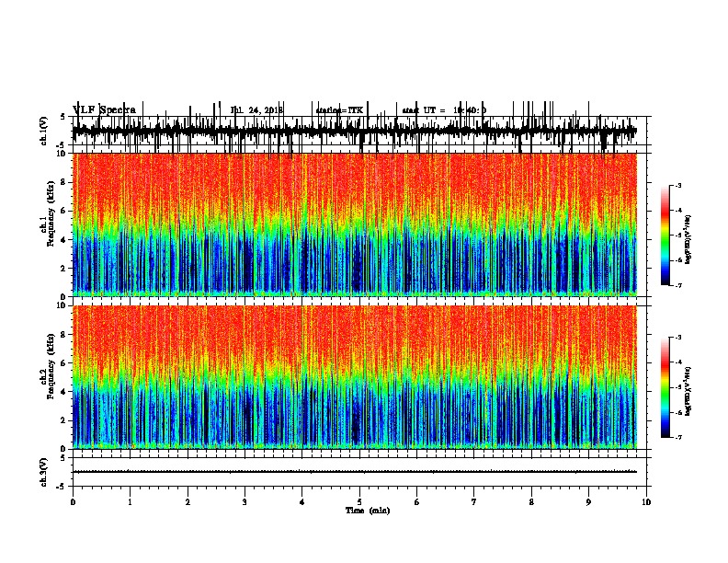Click the time axis tick label "2"

pyautogui.click(x=188, y=502)
